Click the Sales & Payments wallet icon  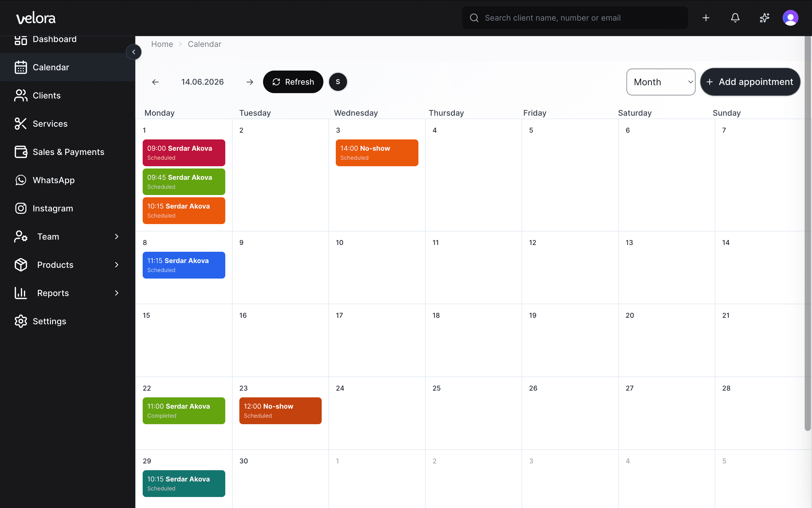[21, 152]
